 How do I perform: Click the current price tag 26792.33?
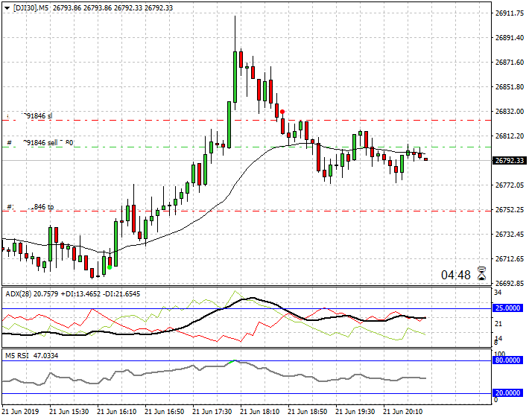tap(509, 160)
